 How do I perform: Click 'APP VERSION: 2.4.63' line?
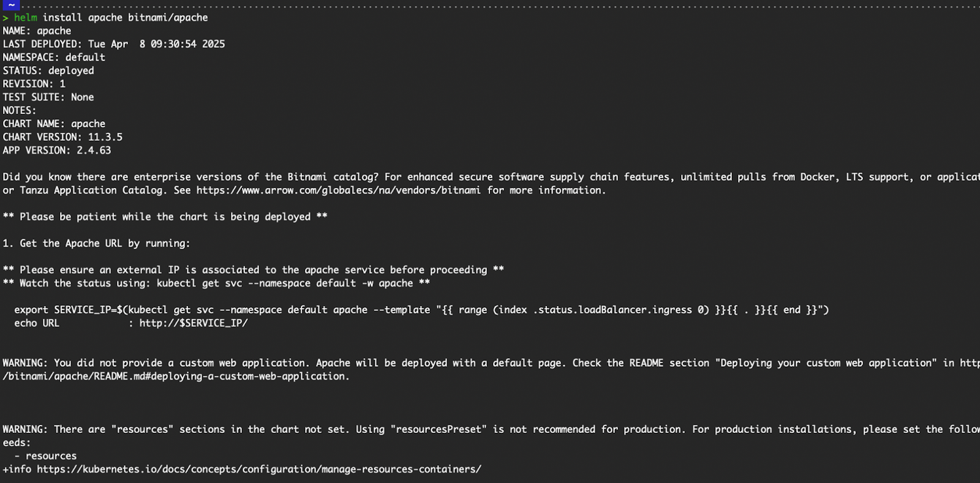[x=57, y=151]
